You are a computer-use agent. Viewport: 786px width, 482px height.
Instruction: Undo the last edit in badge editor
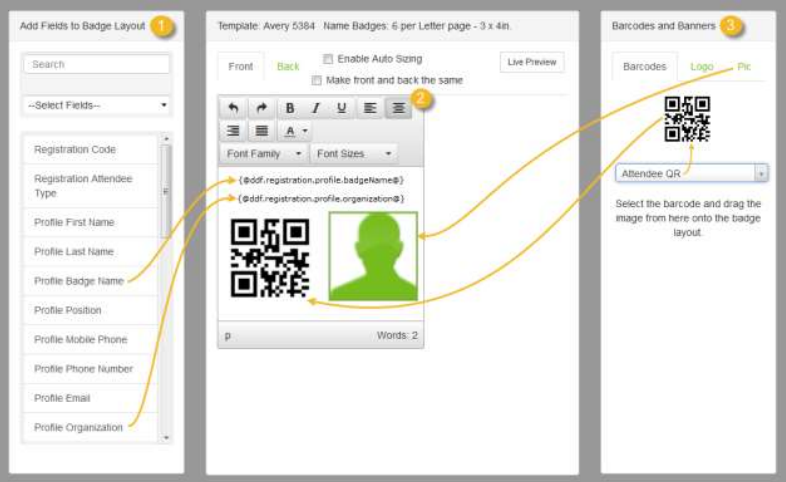point(233,108)
